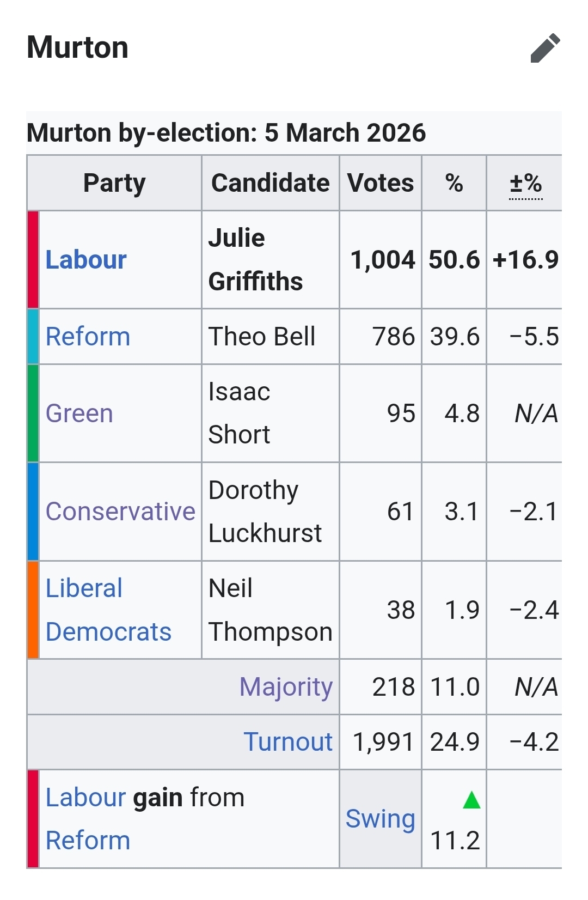Follow the Turnout link
The image size is (588, 900).
click(x=287, y=742)
